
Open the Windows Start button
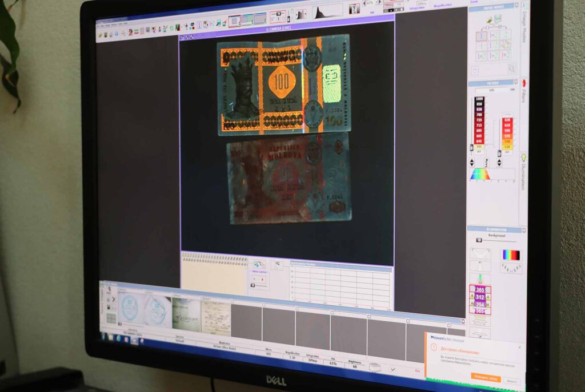click(x=104, y=337)
